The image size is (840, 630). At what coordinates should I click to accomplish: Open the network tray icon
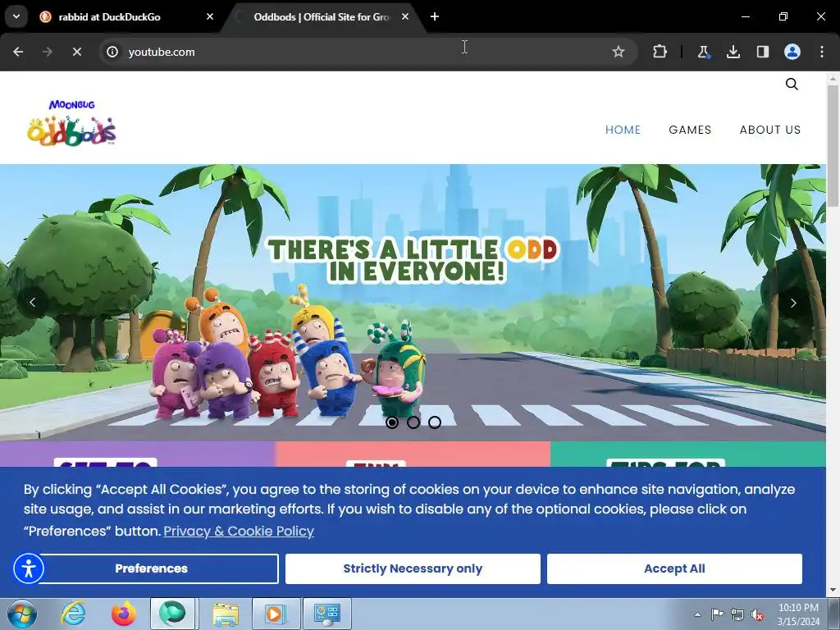(737, 614)
